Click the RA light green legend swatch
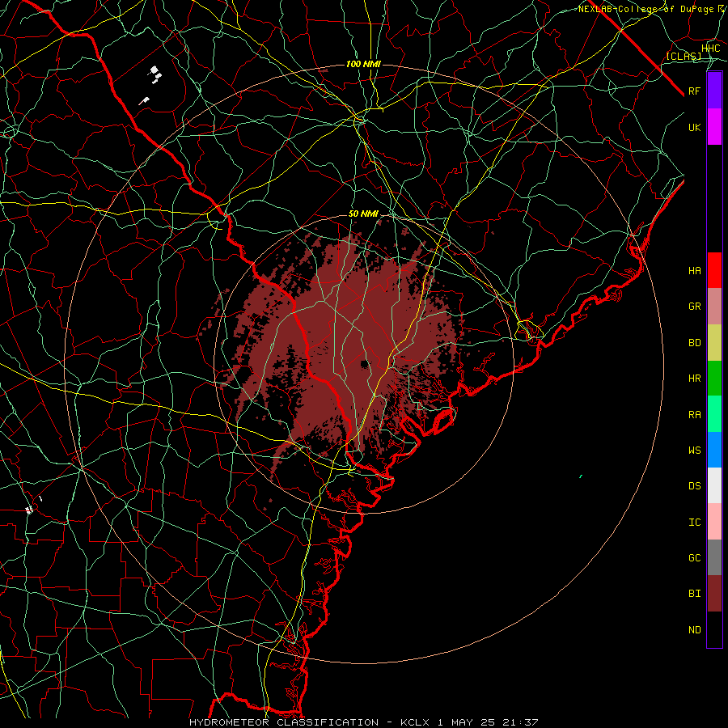The width and height of the screenshot is (728, 728). [x=714, y=414]
